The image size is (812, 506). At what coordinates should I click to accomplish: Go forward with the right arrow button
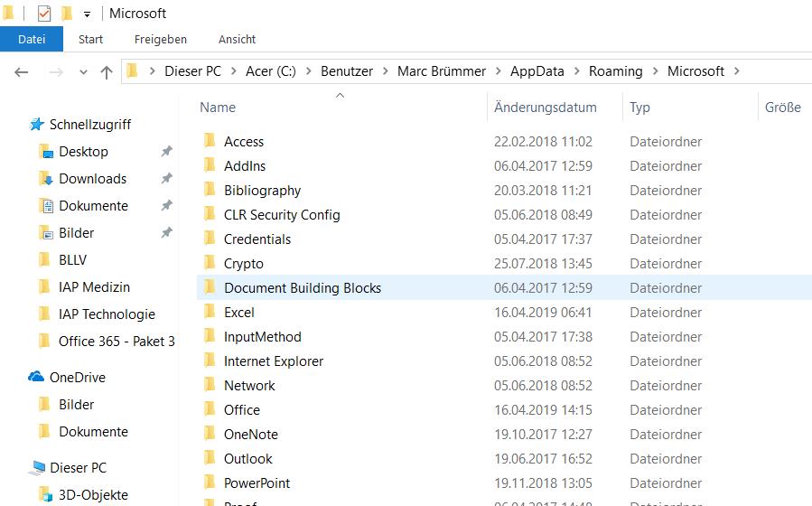pyautogui.click(x=56, y=72)
